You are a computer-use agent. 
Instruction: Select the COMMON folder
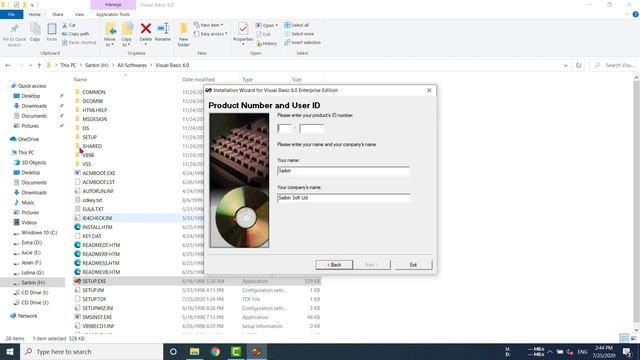tap(94, 92)
